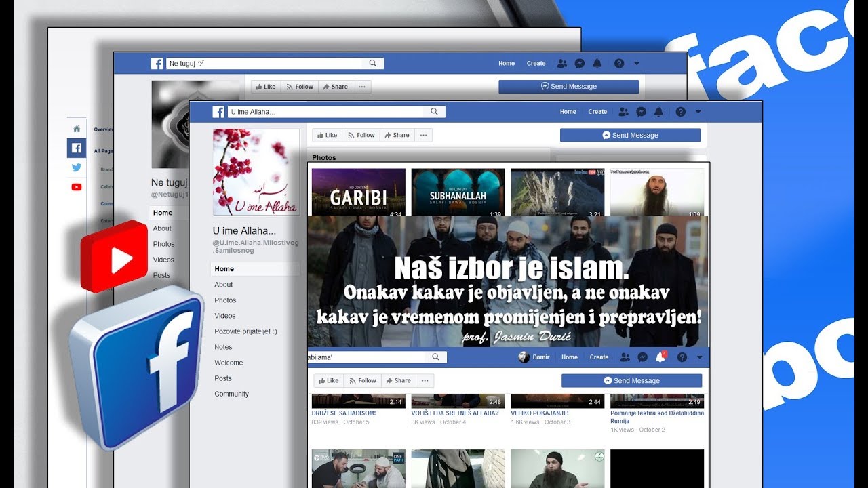
Task: Follow the U ime Allaha page
Action: tap(361, 135)
